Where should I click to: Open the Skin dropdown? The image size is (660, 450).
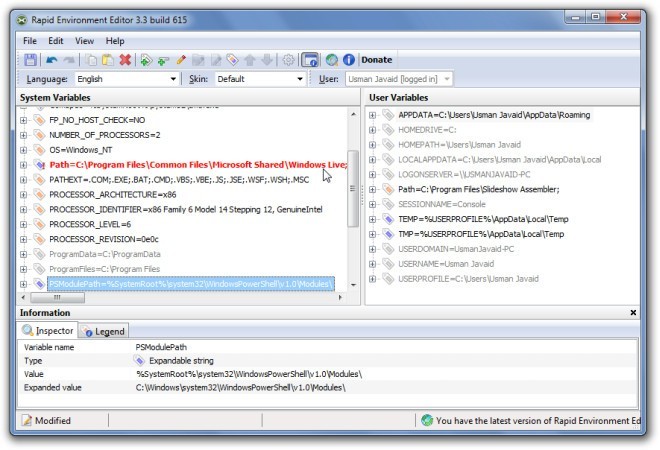click(x=259, y=79)
